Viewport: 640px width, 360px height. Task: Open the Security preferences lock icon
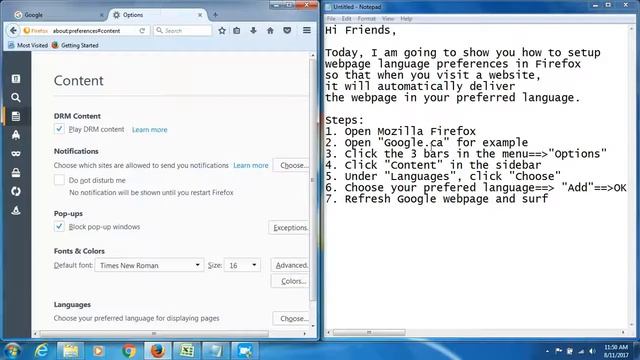tap(16, 173)
